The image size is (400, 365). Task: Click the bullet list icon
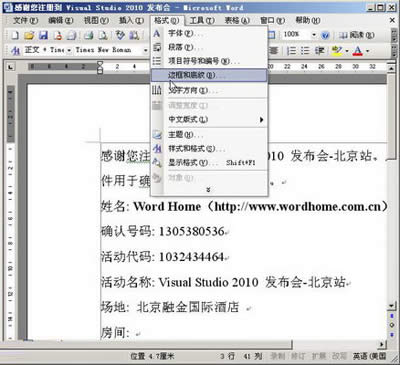(305, 51)
